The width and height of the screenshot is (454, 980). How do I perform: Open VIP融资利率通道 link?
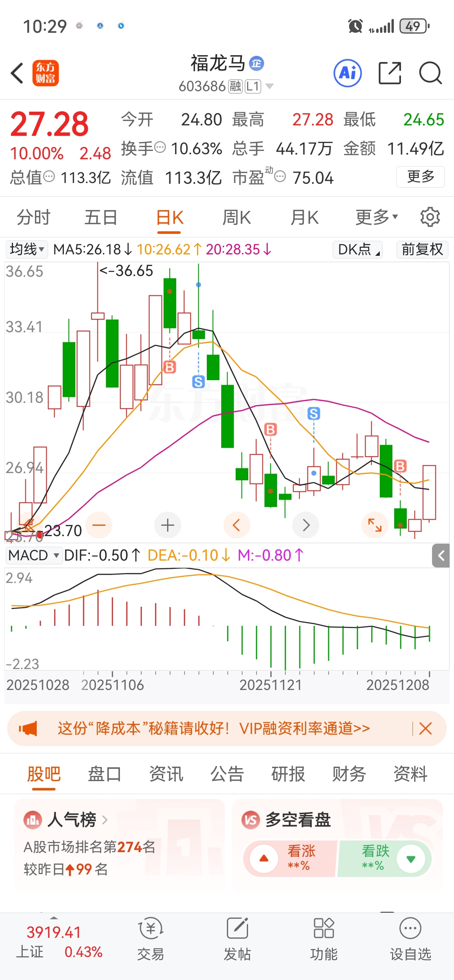(305, 729)
